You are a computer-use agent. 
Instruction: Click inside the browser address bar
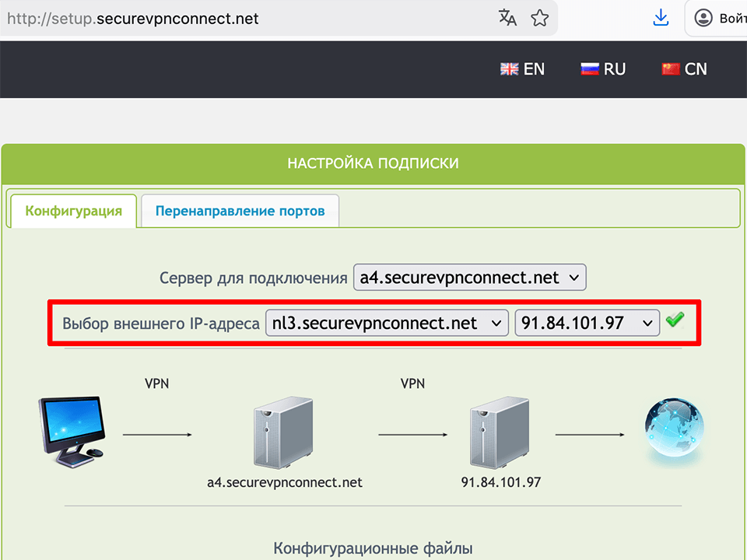233,17
